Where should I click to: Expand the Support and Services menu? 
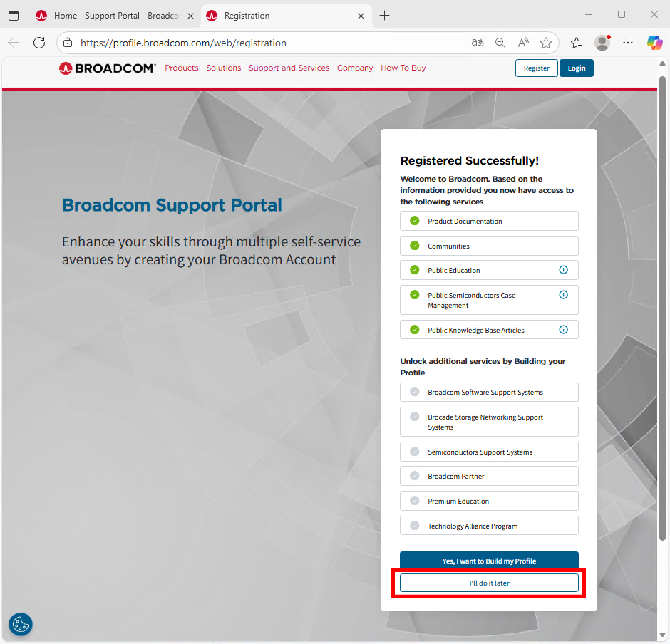pyautogui.click(x=289, y=68)
